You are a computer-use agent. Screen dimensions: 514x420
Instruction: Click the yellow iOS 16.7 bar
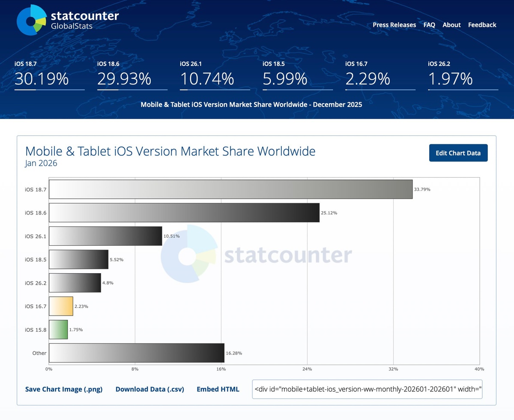(x=61, y=306)
